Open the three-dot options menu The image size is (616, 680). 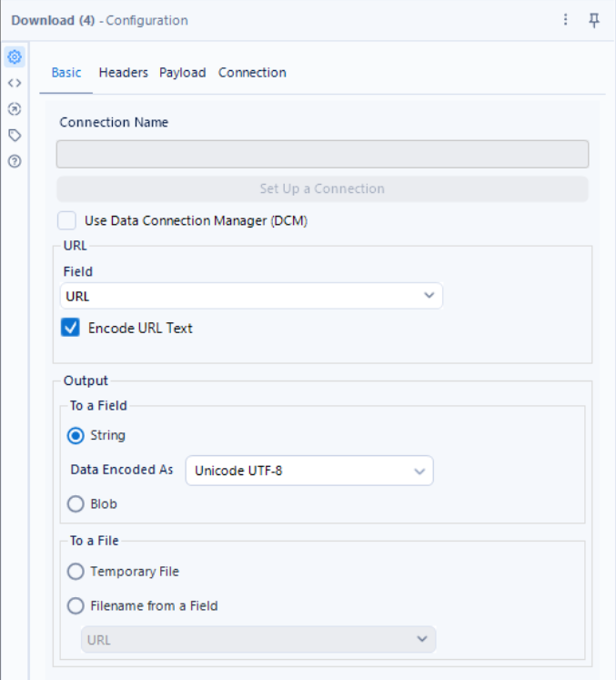566,20
